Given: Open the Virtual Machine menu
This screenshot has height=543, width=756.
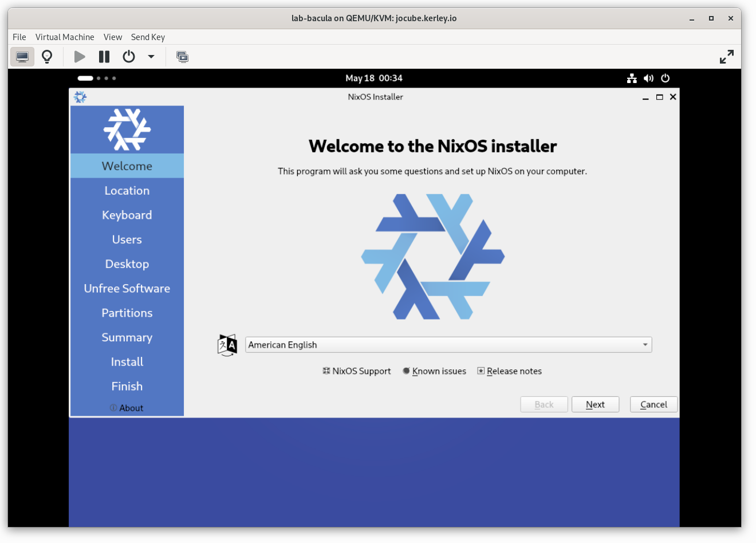Looking at the screenshot, I should [65, 37].
